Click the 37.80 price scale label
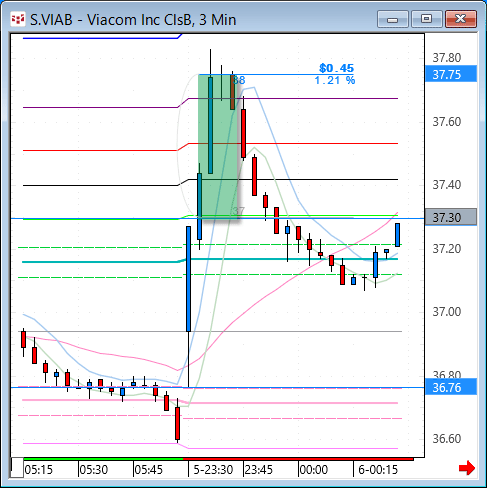Image resolution: width=487 pixels, height=488 pixels. (x=447, y=58)
